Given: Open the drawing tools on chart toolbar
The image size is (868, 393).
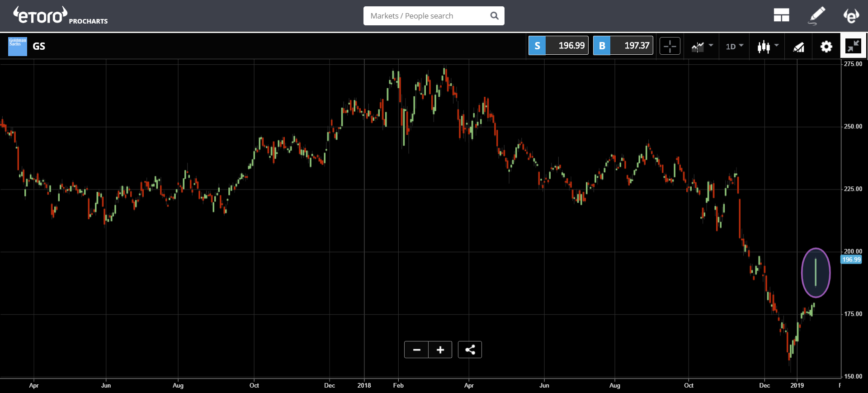Looking at the screenshot, I should [x=798, y=46].
